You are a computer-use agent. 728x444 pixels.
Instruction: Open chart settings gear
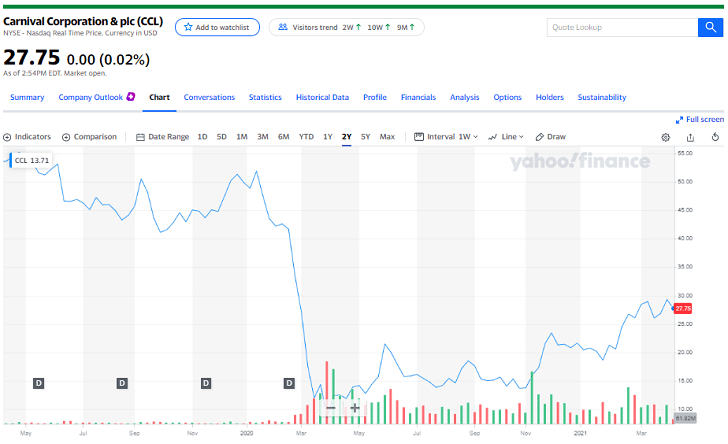pos(666,137)
